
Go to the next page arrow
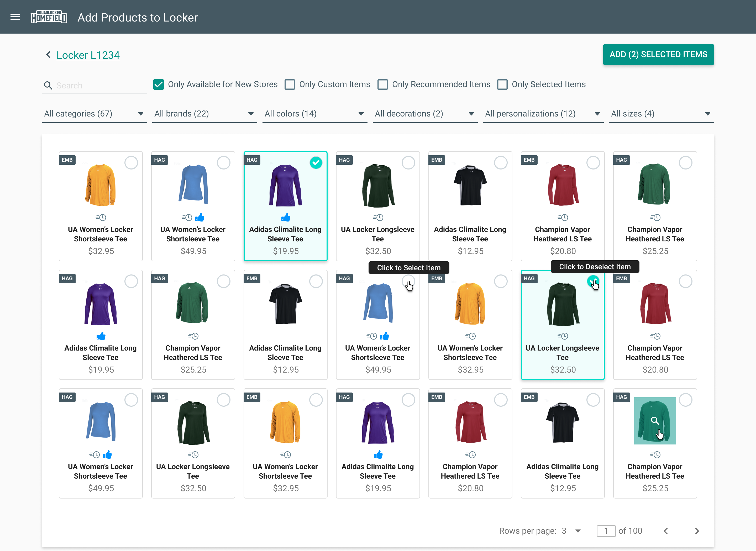[697, 531]
